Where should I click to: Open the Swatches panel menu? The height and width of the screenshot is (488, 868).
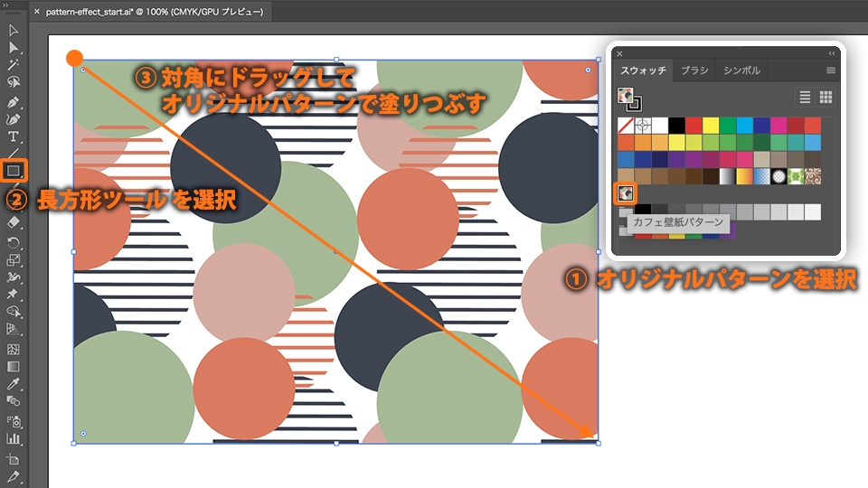pos(831,70)
